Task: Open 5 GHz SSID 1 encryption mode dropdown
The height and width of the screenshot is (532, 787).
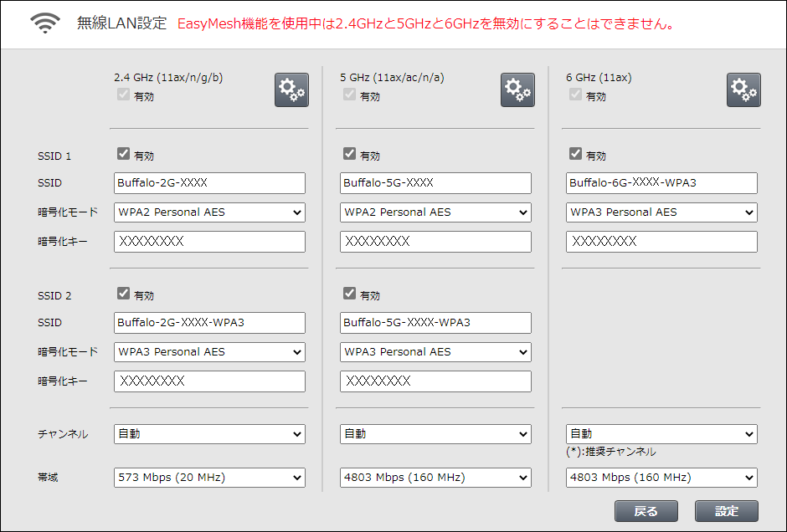Action: click(435, 212)
